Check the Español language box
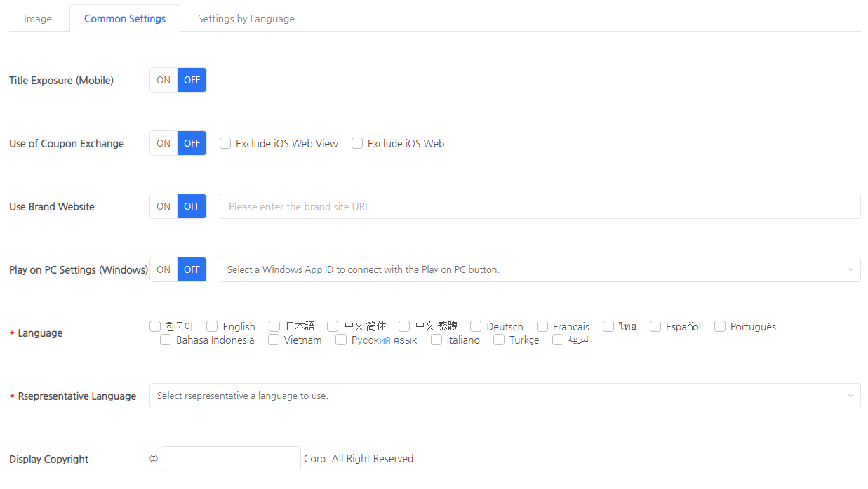The width and height of the screenshot is (868, 489). tap(655, 326)
